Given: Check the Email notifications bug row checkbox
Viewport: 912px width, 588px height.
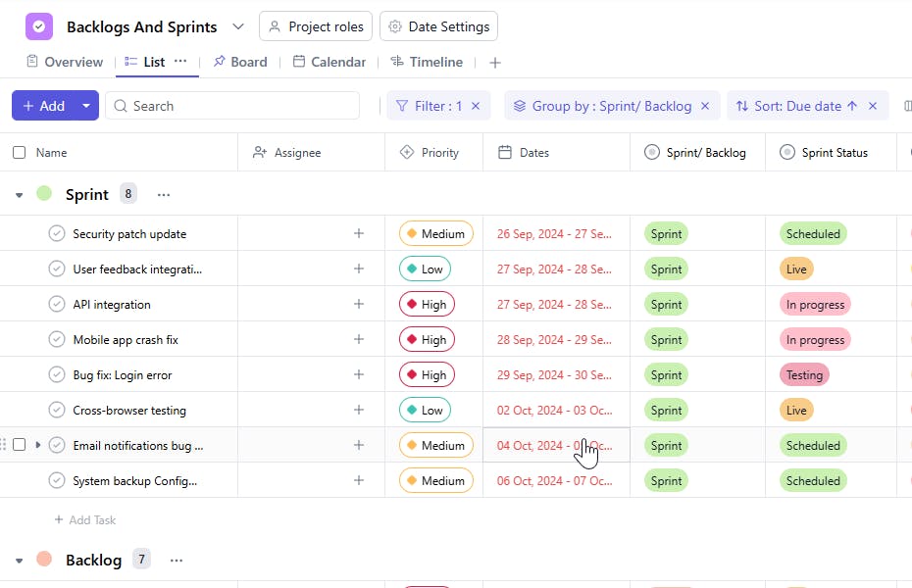Looking at the screenshot, I should pos(20,445).
